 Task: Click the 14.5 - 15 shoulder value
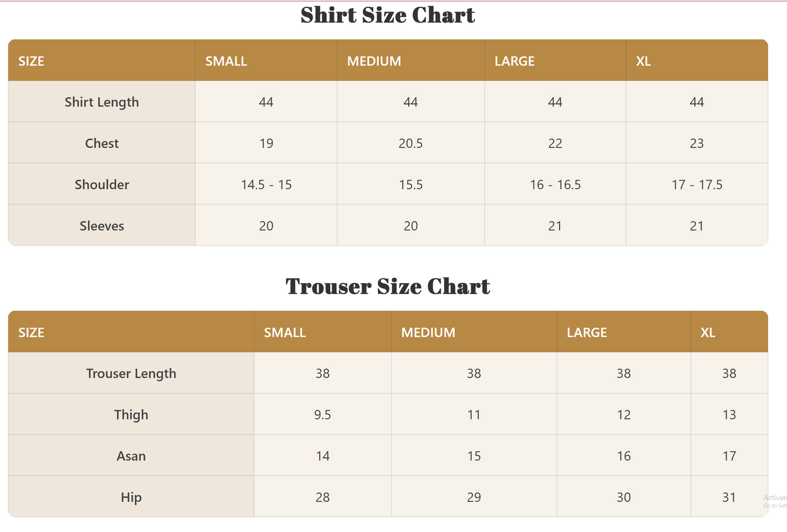click(x=266, y=184)
